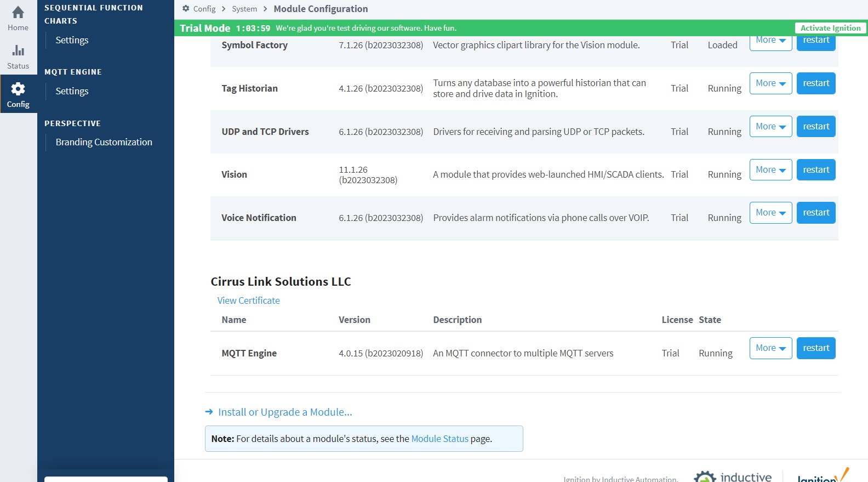Open Branding Customization under Perspective
Image resolution: width=868 pixels, height=482 pixels.
pyautogui.click(x=104, y=142)
